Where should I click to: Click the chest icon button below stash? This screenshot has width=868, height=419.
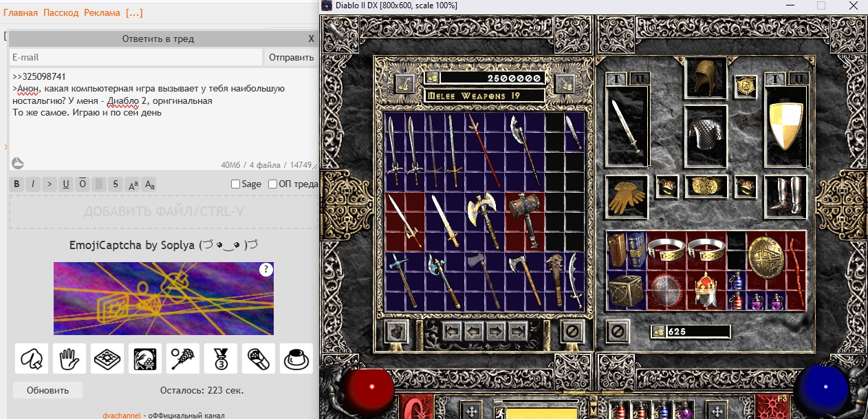click(x=396, y=332)
